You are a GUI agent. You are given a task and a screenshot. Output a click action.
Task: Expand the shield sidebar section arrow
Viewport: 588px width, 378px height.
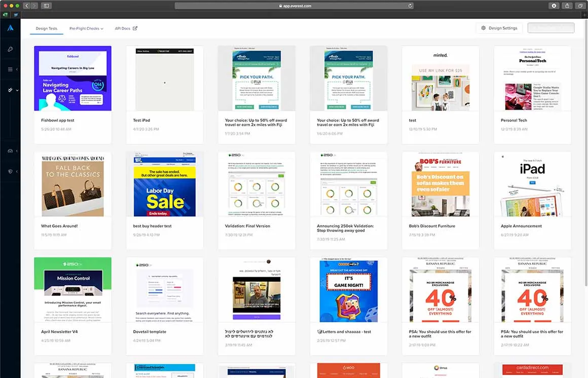click(x=17, y=171)
